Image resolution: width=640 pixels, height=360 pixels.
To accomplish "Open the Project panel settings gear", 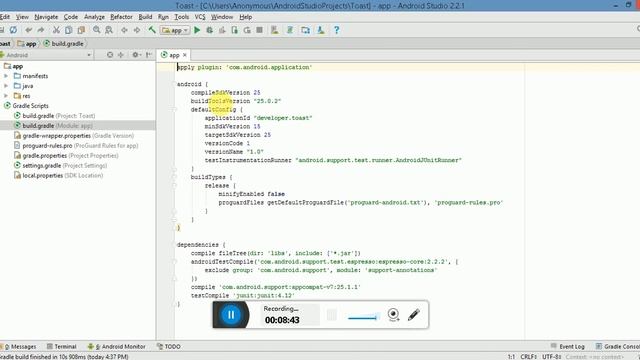I will (136, 55).
